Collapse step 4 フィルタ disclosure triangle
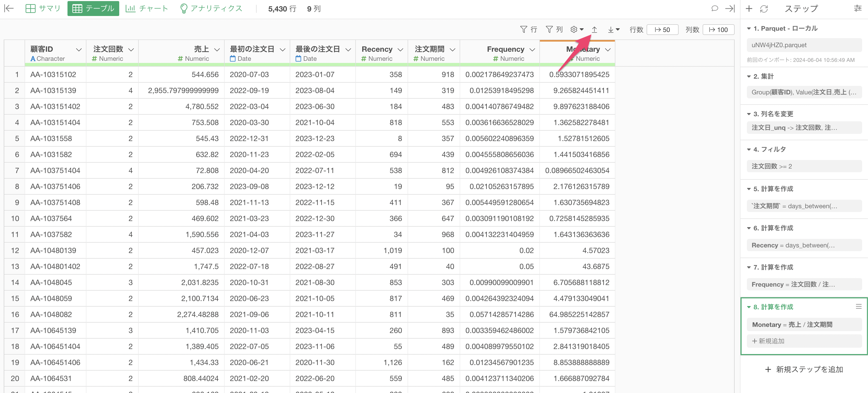The image size is (868, 393). coord(749,149)
